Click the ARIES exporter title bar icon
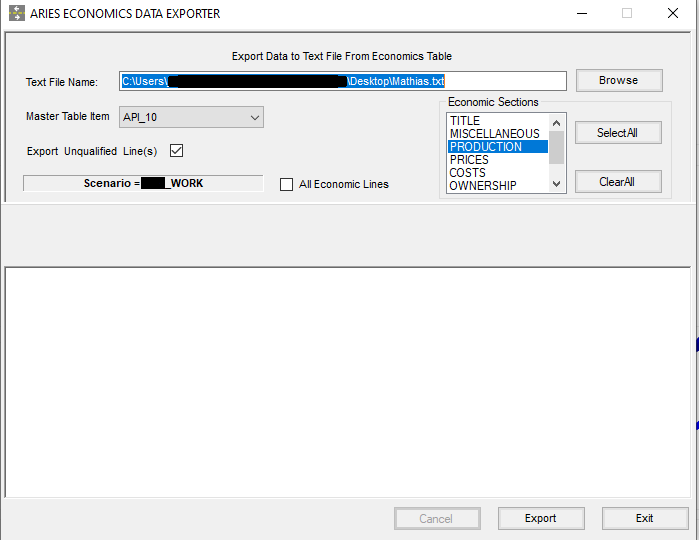 [16, 13]
